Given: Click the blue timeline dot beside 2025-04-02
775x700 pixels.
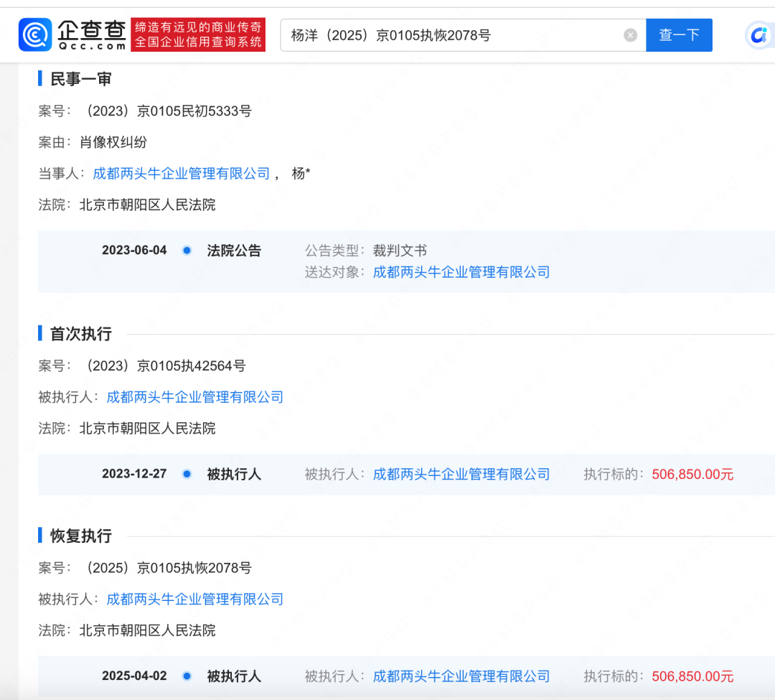Looking at the screenshot, I should pos(187,676).
